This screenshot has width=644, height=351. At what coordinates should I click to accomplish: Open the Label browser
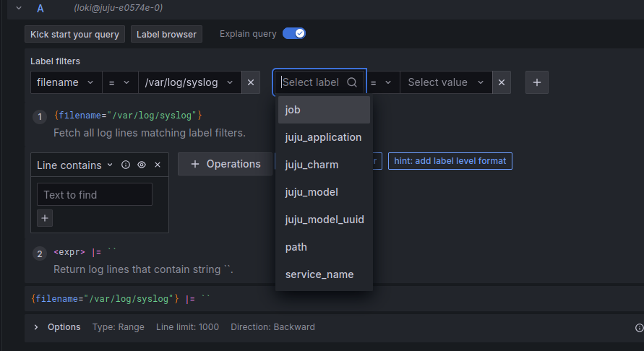pos(166,34)
